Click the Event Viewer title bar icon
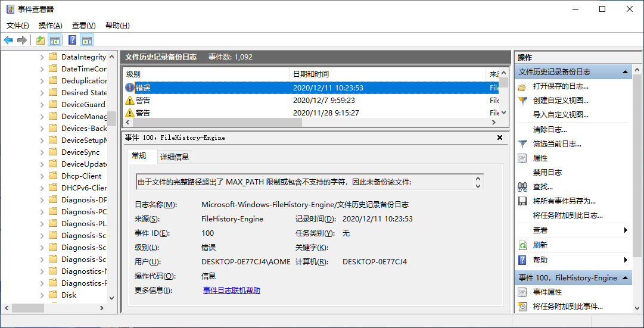Image resolution: width=644 pixels, height=328 pixels. point(10,9)
